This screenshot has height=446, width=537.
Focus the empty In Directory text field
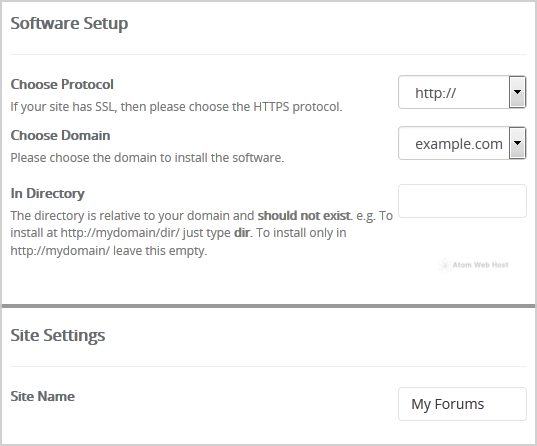[462, 201]
